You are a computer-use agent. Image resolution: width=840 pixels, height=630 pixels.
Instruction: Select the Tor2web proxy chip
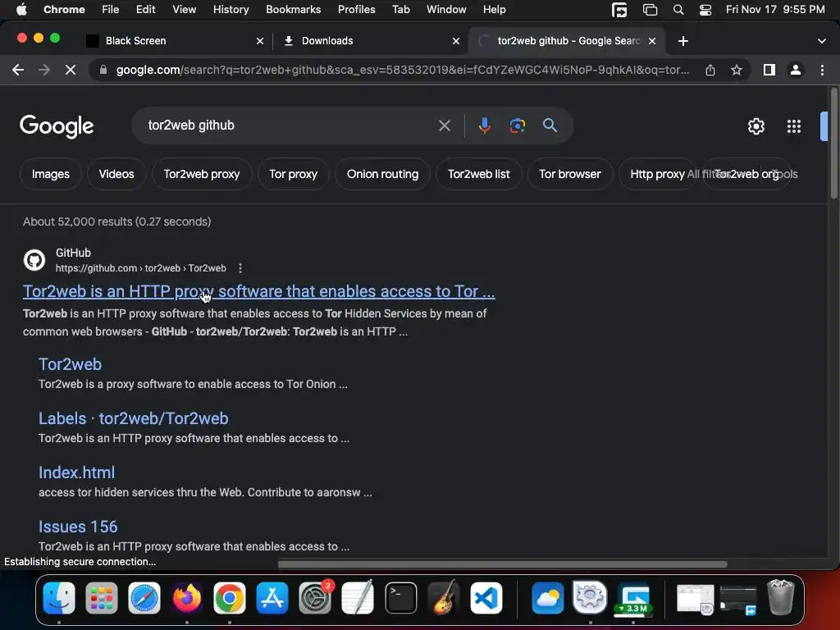pyautogui.click(x=202, y=174)
